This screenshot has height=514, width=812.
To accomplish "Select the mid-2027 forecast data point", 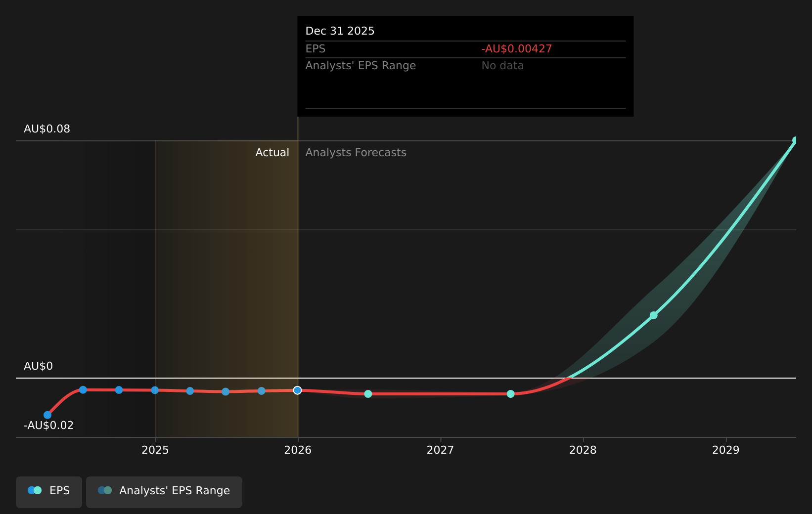I will pyautogui.click(x=510, y=394).
